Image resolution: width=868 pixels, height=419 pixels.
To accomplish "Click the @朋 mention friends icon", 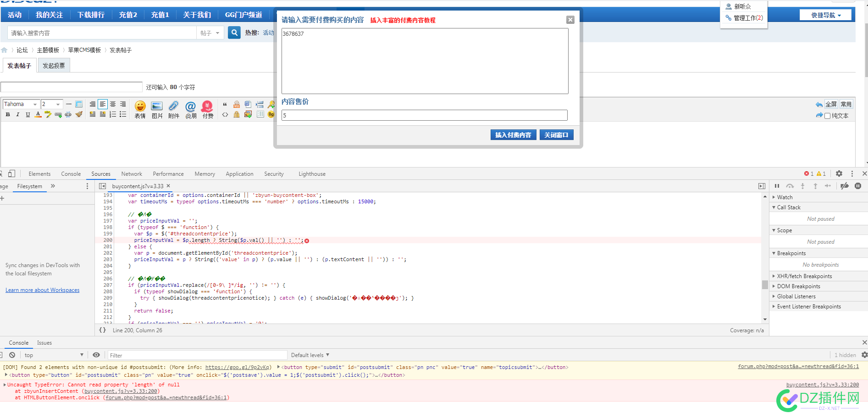I will pyautogui.click(x=191, y=109).
